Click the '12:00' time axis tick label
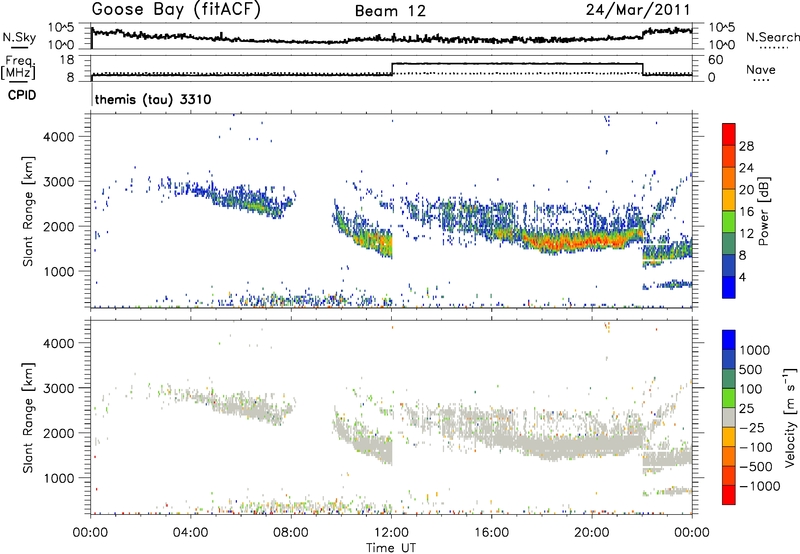The height and width of the screenshot is (554, 800). [x=391, y=533]
